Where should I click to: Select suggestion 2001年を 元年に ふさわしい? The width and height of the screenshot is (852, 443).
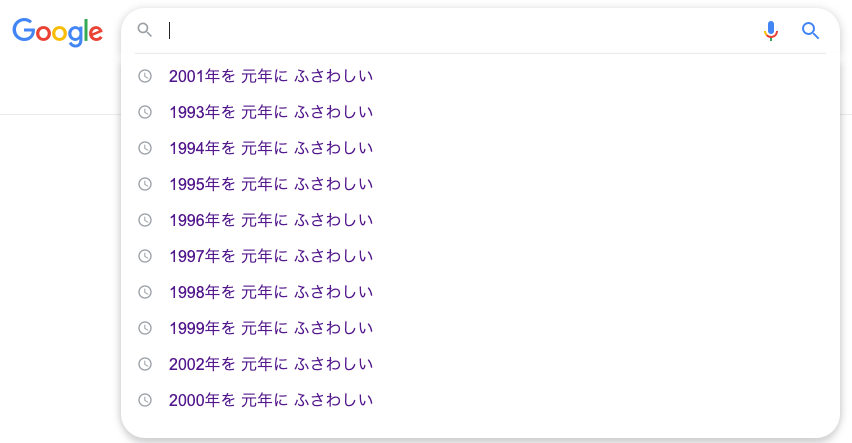point(480,76)
